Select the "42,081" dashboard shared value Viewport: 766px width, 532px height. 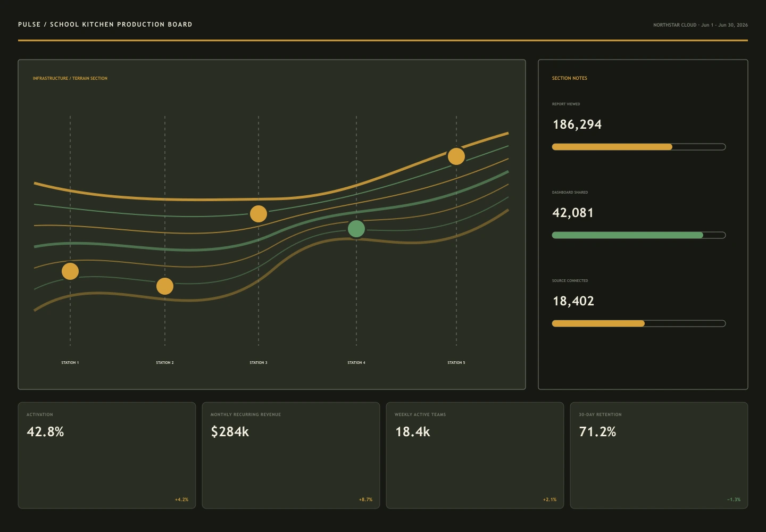(573, 213)
